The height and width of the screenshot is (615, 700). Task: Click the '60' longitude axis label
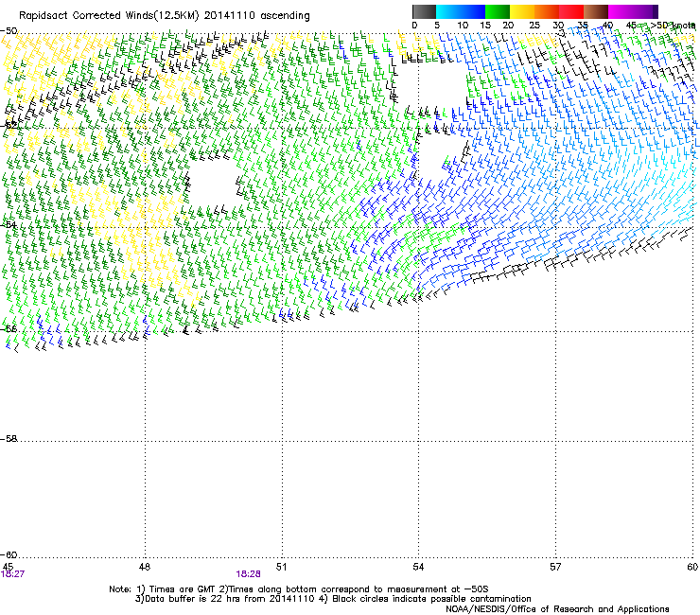point(692,567)
